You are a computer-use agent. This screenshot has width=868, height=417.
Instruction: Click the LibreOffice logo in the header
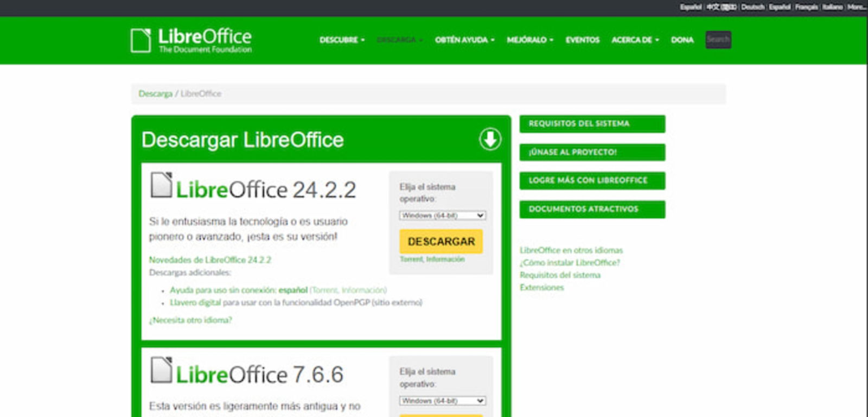point(191,40)
